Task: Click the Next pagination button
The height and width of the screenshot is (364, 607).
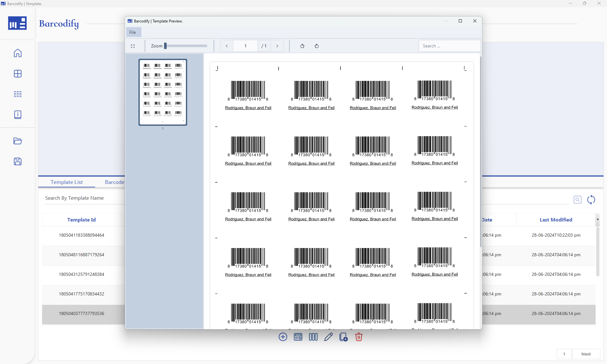Action: click(586, 354)
